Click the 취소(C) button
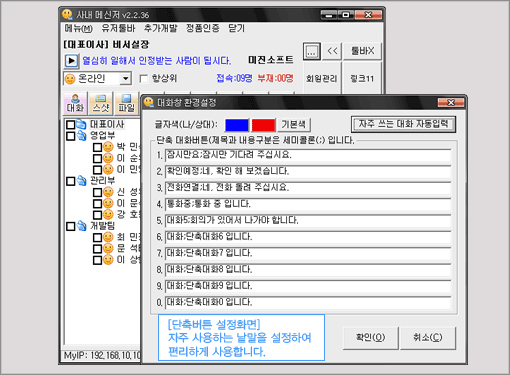This screenshot has width=510, height=375. coord(428,338)
